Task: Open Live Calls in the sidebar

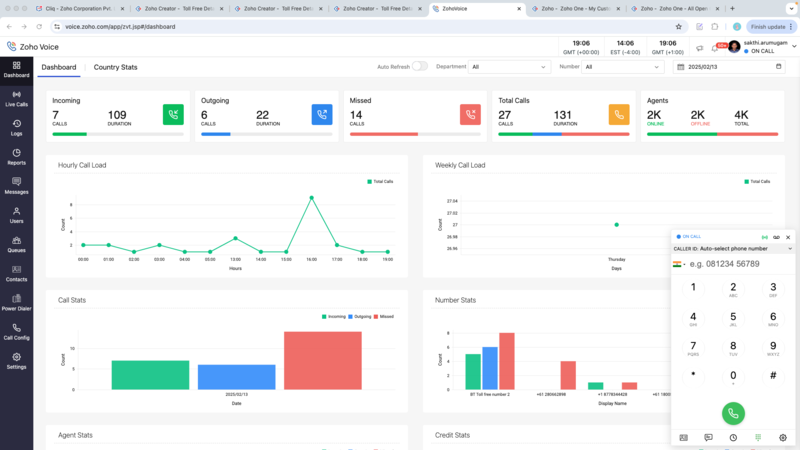Action: point(16,98)
